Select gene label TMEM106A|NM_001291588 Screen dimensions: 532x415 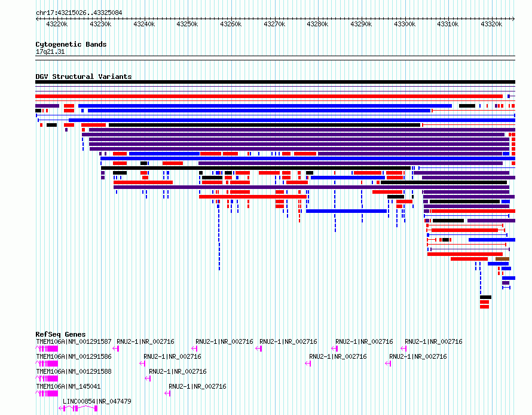(74, 371)
